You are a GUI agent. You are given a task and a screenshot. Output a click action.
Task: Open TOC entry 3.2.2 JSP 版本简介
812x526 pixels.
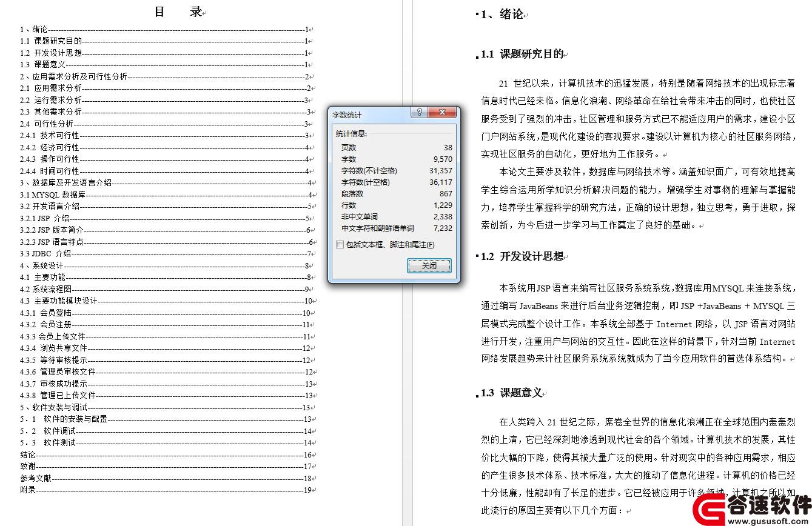[166, 230]
